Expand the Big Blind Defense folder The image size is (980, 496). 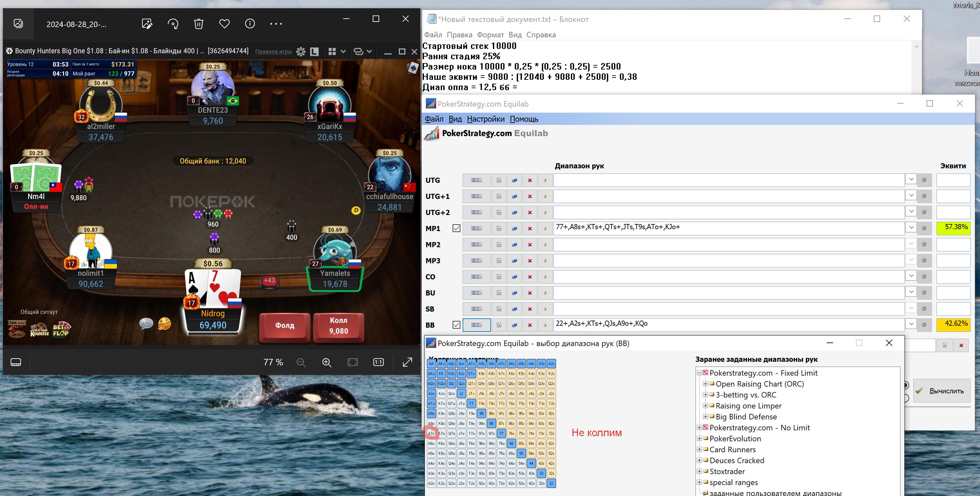pyautogui.click(x=705, y=416)
